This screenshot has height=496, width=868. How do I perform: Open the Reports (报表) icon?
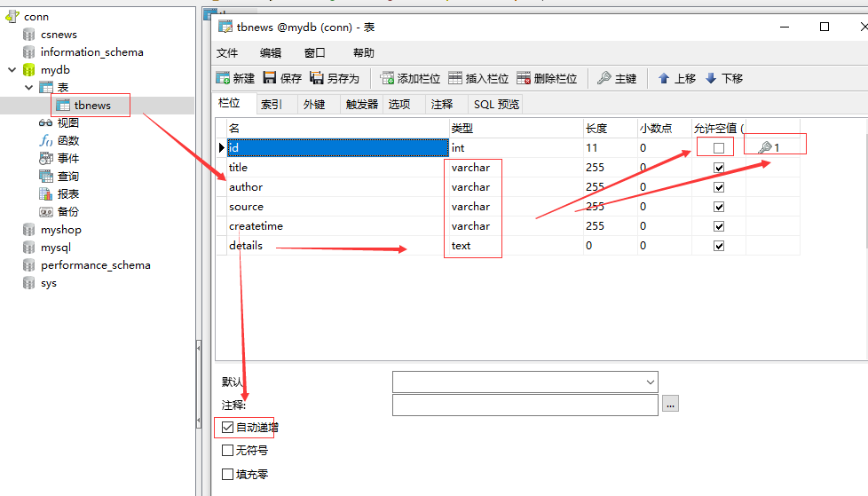46,193
